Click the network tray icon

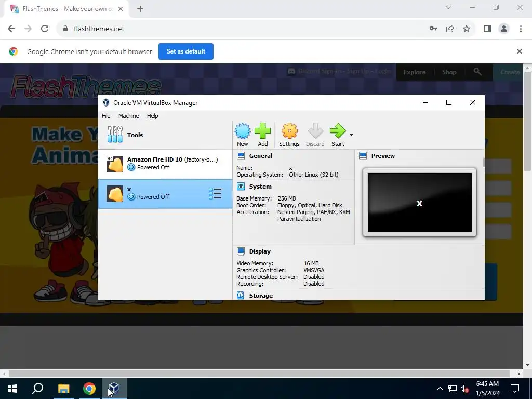(453, 389)
